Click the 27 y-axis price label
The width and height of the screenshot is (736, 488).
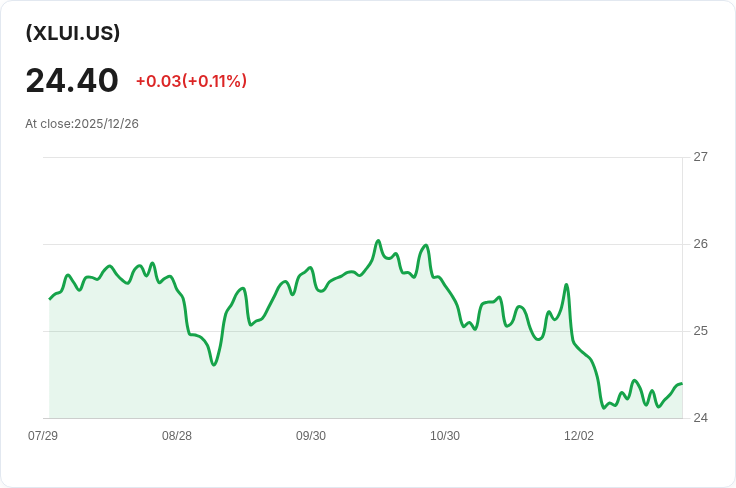[700, 157]
